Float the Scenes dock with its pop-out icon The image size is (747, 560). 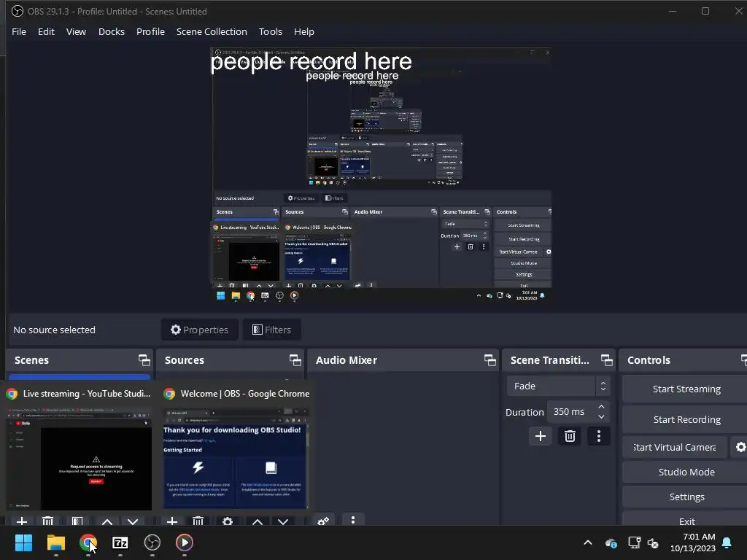pos(144,360)
